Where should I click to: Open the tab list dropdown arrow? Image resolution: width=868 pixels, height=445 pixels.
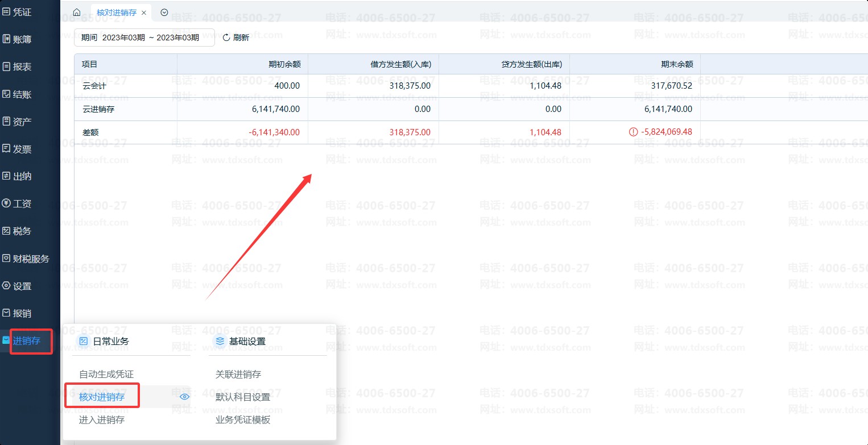(x=164, y=13)
